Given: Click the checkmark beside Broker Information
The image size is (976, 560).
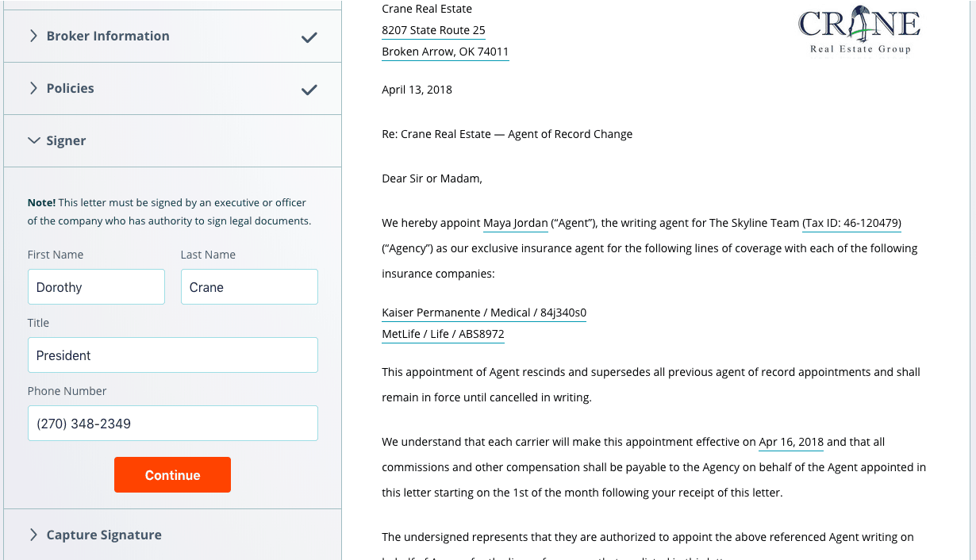Looking at the screenshot, I should (309, 36).
